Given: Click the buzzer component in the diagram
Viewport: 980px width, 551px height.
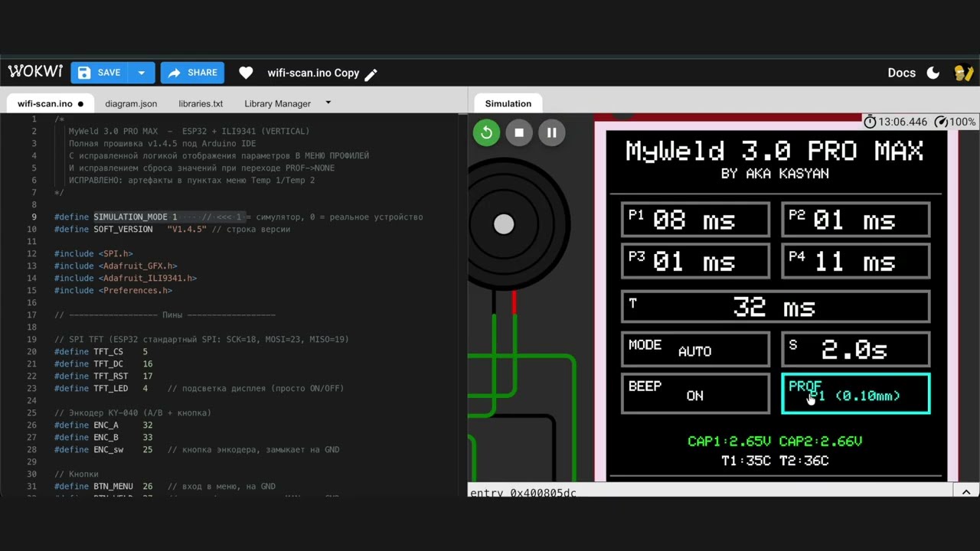Looking at the screenshot, I should (x=504, y=223).
